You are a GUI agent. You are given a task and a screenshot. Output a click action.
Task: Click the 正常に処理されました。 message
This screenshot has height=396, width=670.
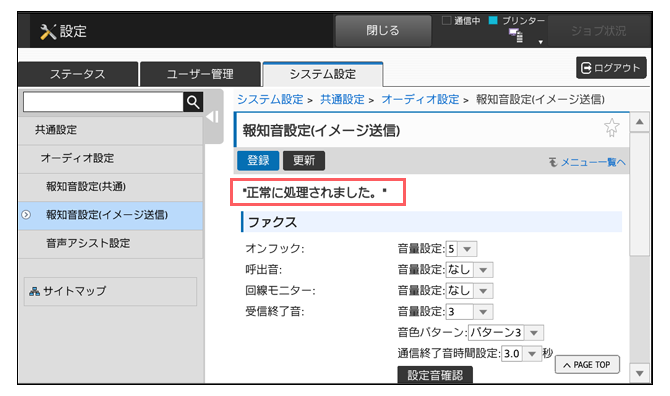click(x=314, y=193)
